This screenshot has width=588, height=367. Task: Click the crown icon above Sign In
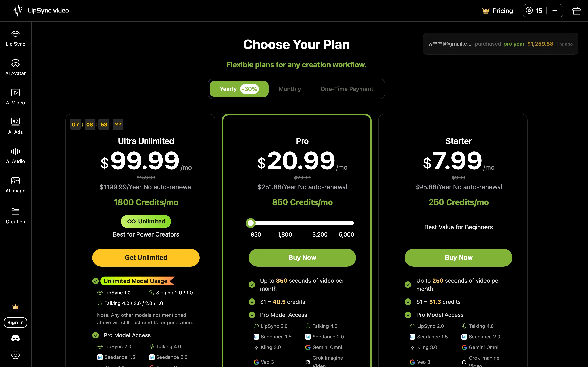(15, 307)
